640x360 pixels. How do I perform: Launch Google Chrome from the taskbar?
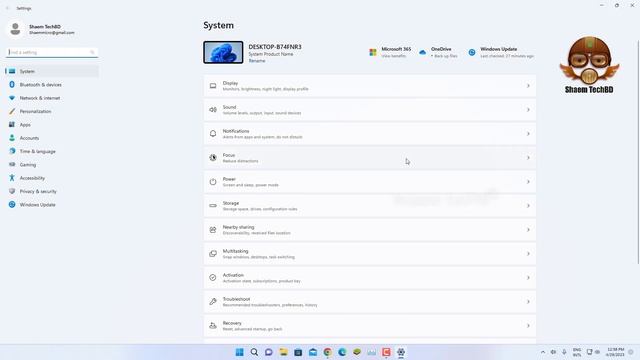pos(327,352)
